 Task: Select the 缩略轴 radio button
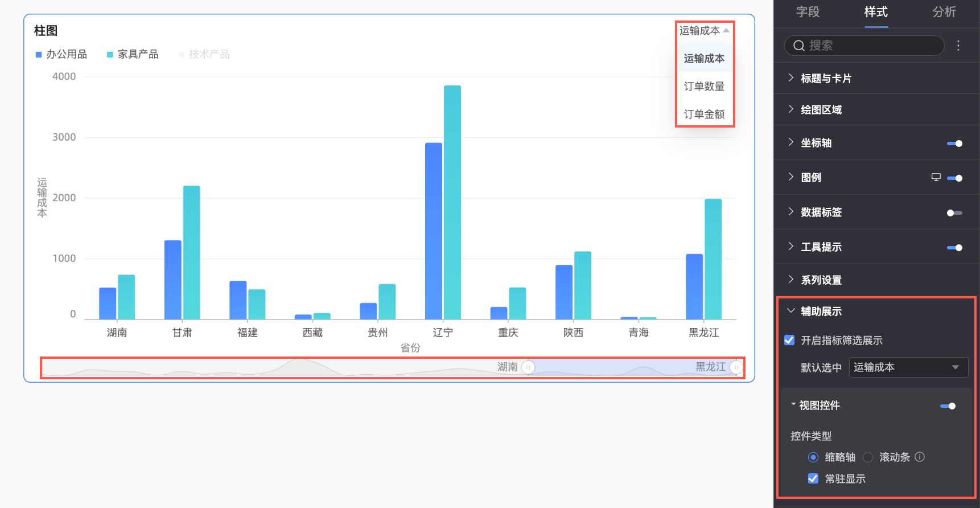coord(813,457)
